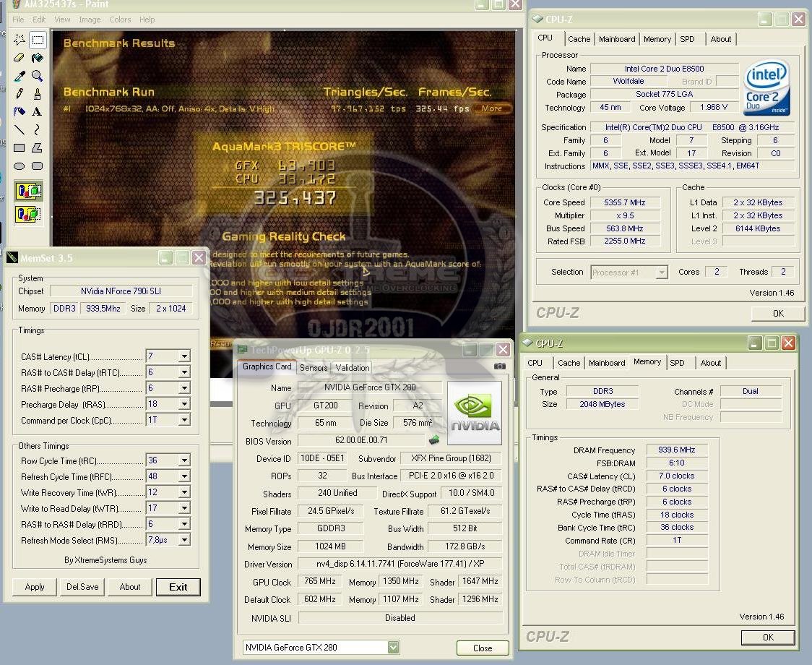Viewport: 812px width, 665px height.
Task: Select the Polygon shape tool
Action: tap(38, 147)
